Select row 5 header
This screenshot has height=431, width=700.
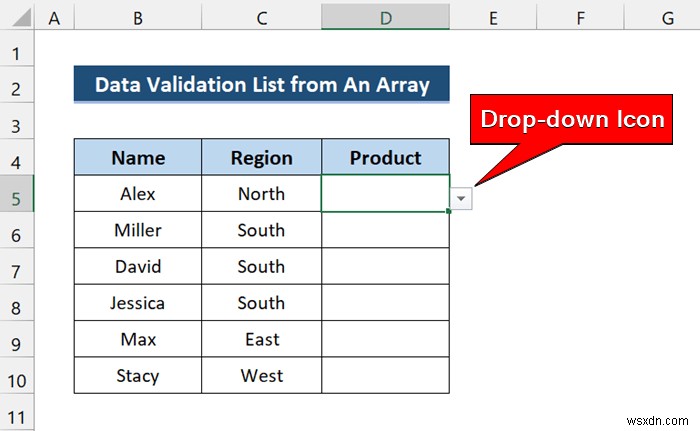pos(17,193)
